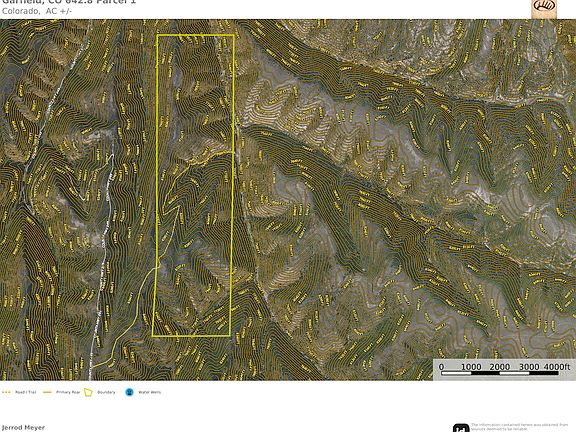Screen dimensions: 576x432
Task: Click the "Colorado, AC +/-" subtitle
Action: coord(37,11)
